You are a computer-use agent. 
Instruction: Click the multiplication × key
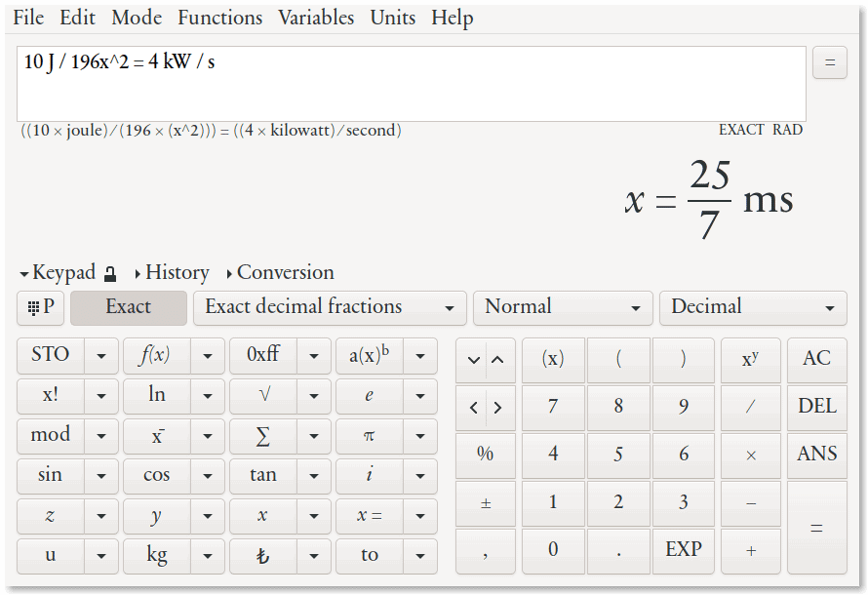pos(751,456)
